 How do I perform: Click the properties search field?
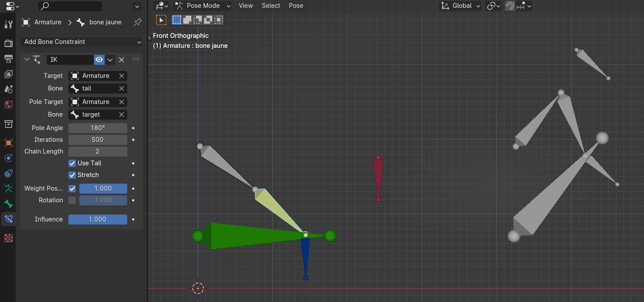(x=70, y=6)
